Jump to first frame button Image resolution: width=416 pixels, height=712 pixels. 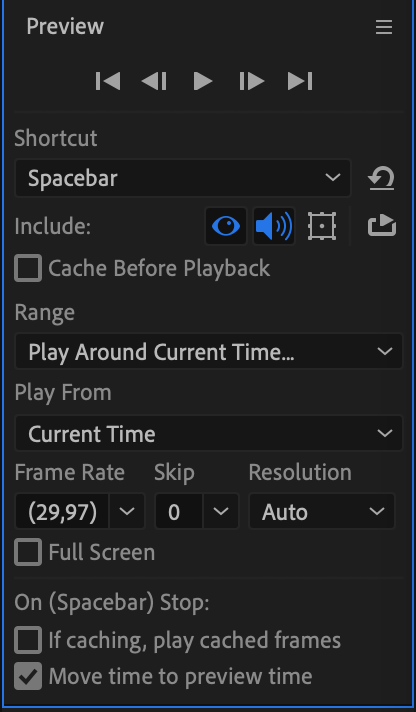click(108, 81)
